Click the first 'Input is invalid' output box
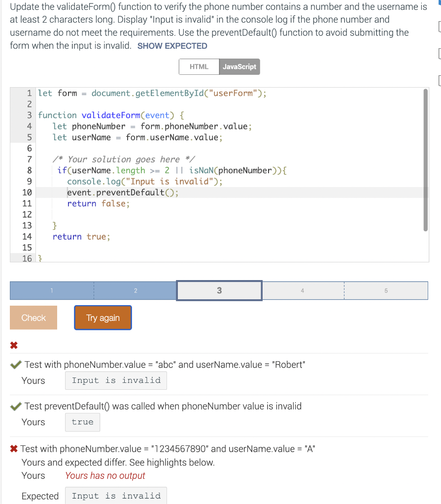 click(x=116, y=380)
